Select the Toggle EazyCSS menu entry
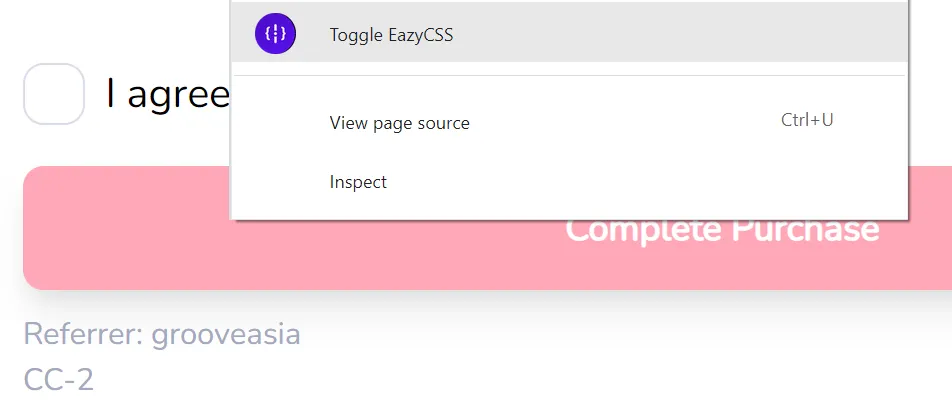Image resolution: width=952 pixels, height=408 pixels. [570, 34]
